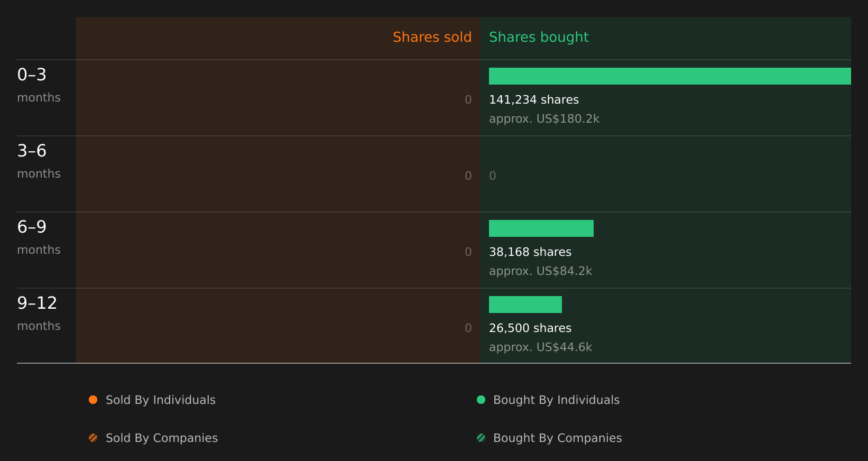Screen dimensions: 868x461
Task: Click the striped Bought By Companies legend icon
Action: (481, 438)
